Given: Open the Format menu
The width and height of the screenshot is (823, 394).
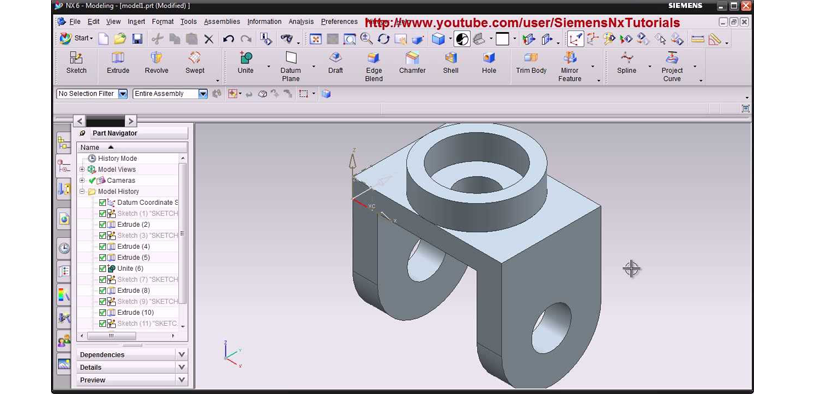Looking at the screenshot, I should (163, 22).
